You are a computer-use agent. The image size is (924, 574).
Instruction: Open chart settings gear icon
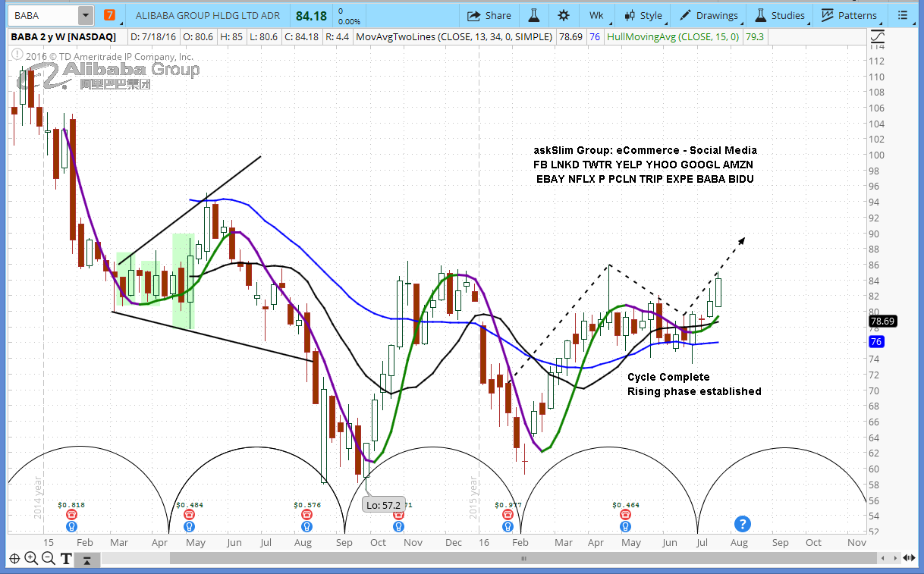click(x=563, y=15)
